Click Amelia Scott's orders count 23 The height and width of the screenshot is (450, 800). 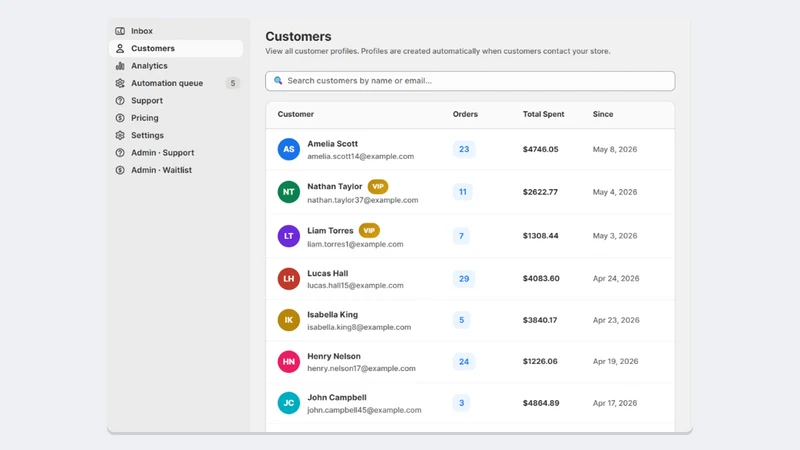tap(464, 149)
